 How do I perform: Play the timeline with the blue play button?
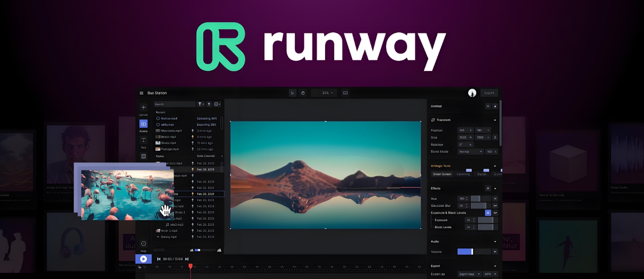(144, 259)
